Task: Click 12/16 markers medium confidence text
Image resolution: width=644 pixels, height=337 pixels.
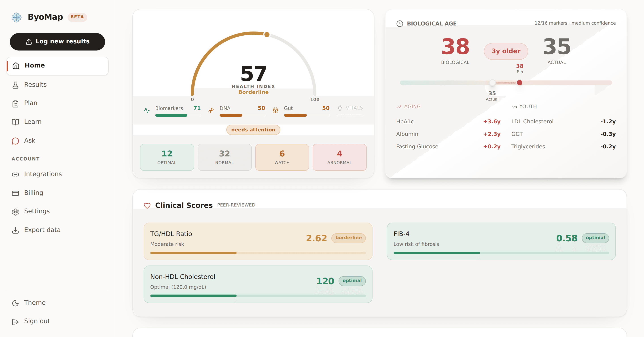Action: click(x=575, y=23)
